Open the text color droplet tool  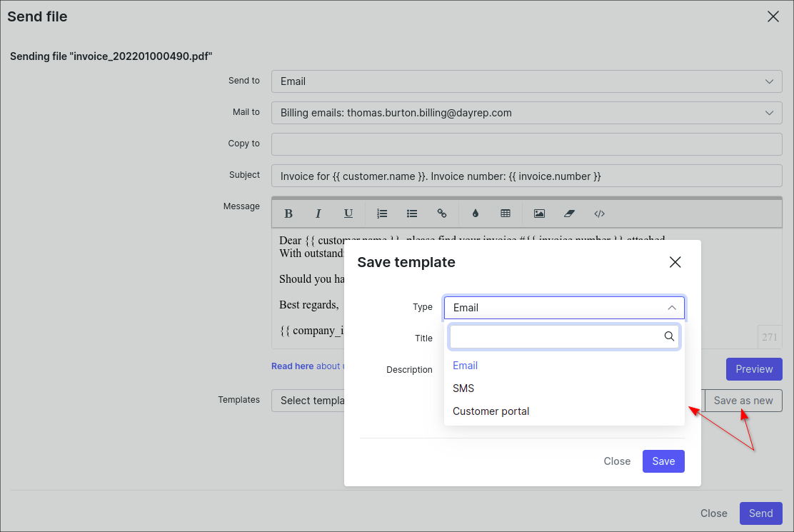point(476,214)
